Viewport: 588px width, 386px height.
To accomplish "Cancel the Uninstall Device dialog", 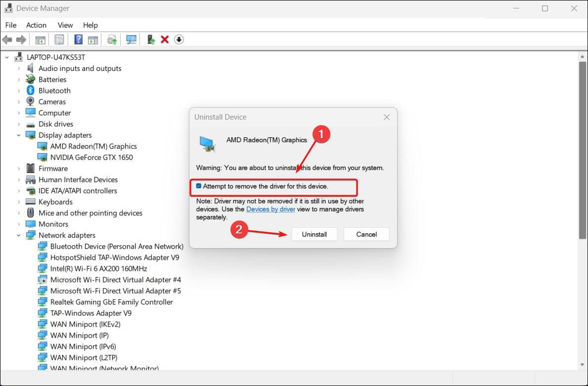I will click(366, 234).
